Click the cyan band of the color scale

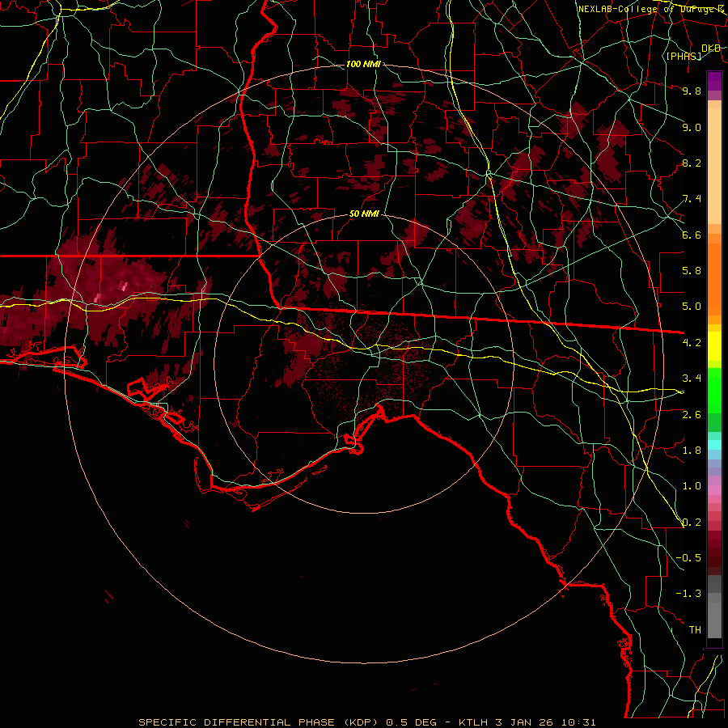click(x=714, y=445)
